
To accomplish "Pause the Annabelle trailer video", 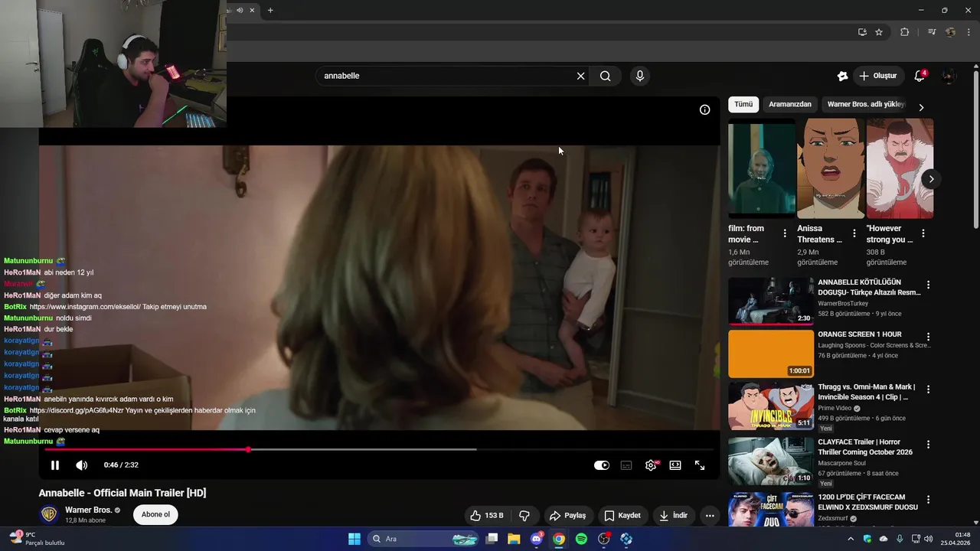I will (x=55, y=465).
